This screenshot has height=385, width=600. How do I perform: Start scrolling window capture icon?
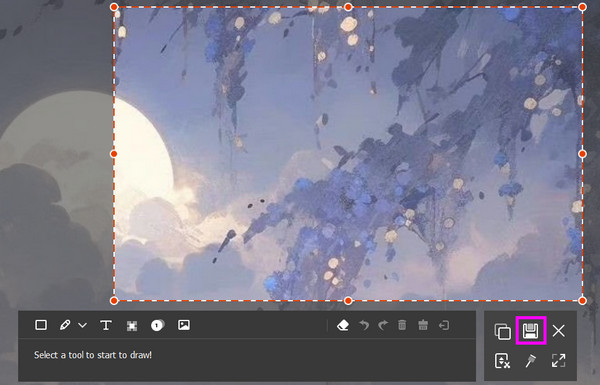click(x=502, y=361)
